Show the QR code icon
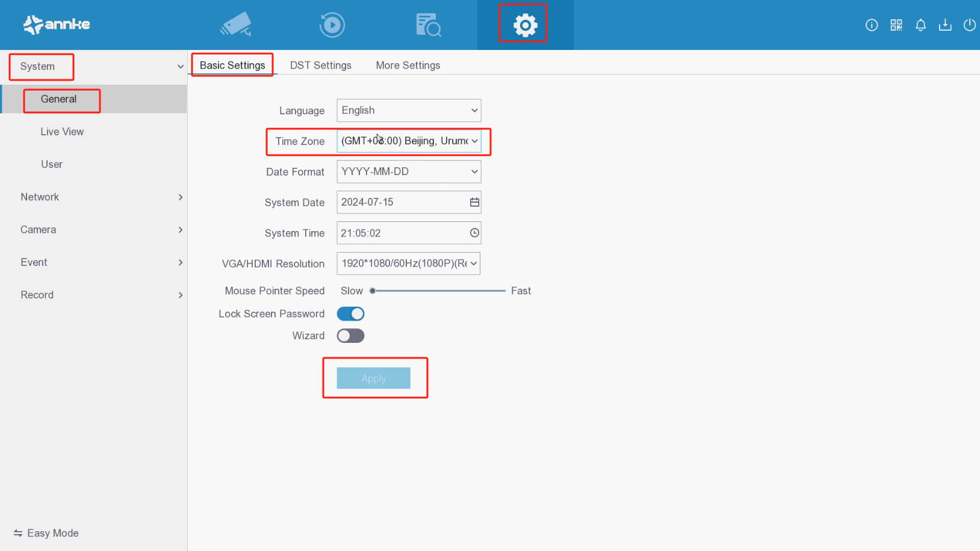This screenshot has height=551, width=980. pos(896,25)
